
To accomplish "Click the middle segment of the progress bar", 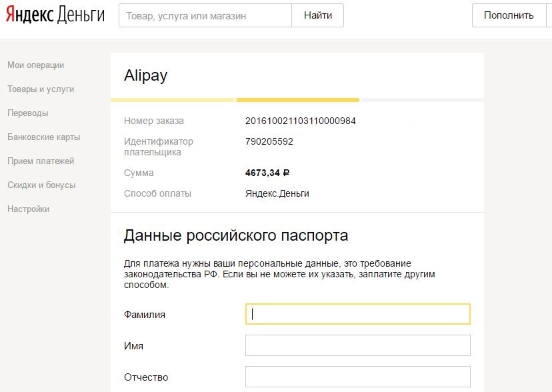I will pos(298,100).
